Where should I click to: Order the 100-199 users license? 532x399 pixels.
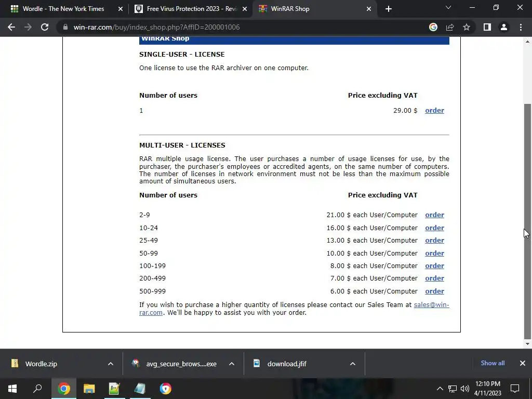click(434, 265)
